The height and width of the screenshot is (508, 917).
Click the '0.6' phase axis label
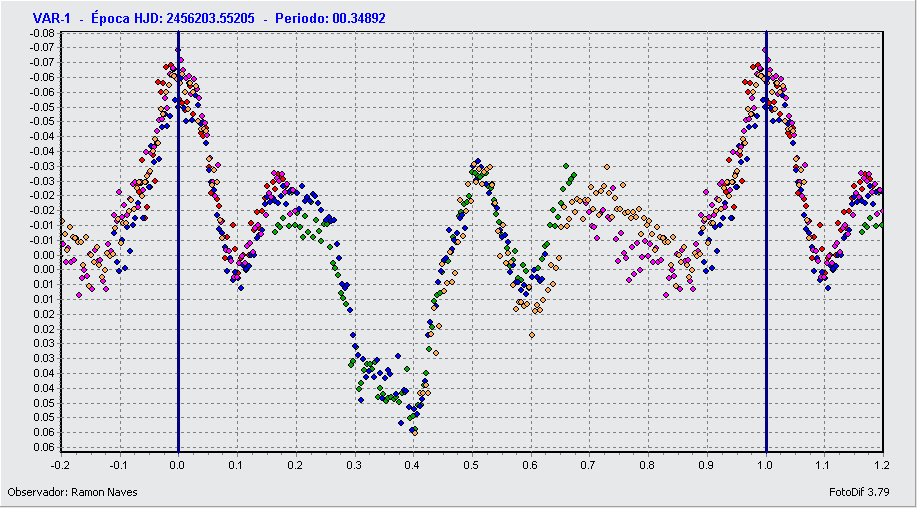pyautogui.click(x=530, y=465)
